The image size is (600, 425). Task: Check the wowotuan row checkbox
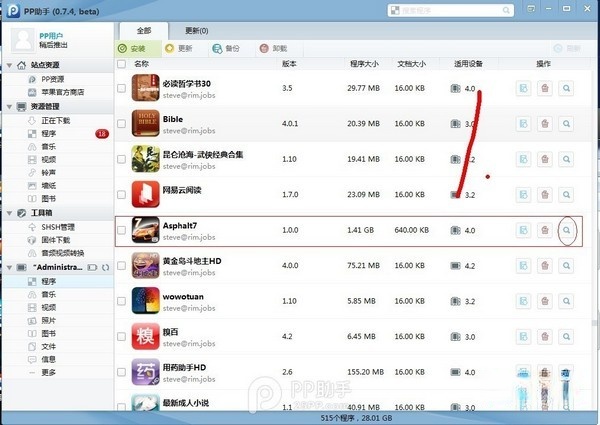coord(121,301)
